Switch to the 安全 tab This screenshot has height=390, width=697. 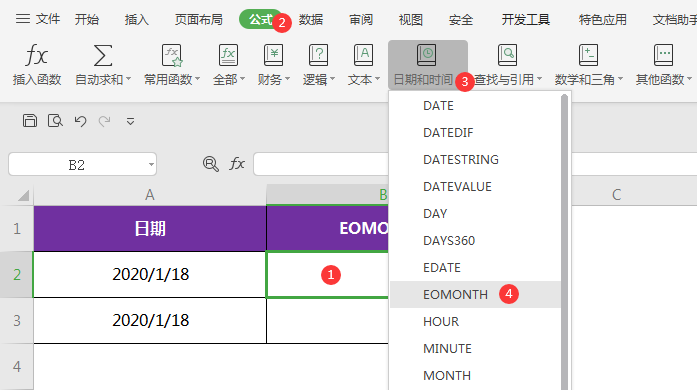(461, 20)
